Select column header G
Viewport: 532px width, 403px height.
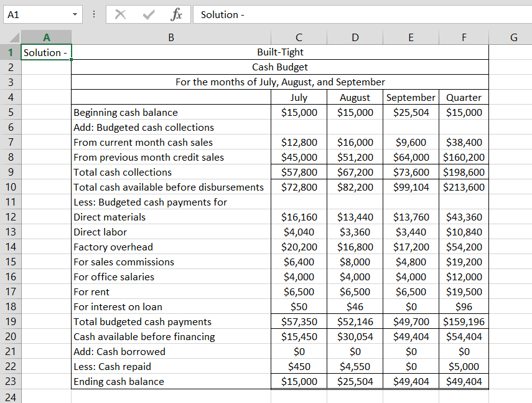513,37
